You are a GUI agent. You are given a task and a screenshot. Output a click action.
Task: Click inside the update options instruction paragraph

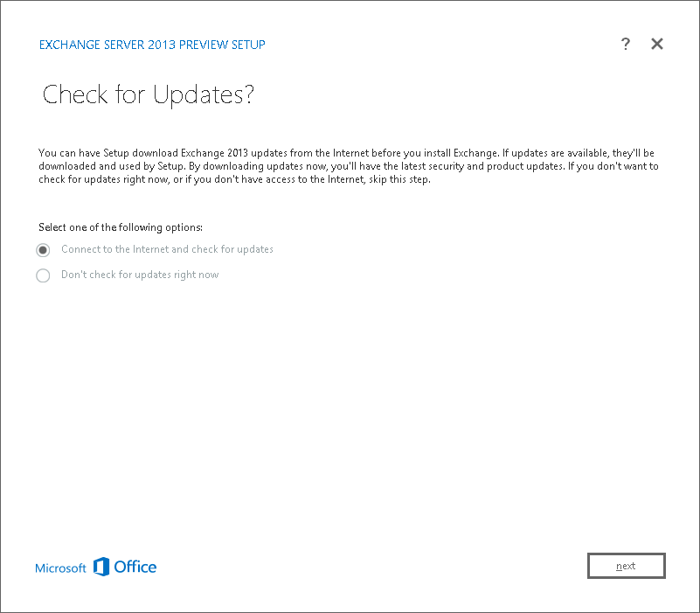click(x=350, y=165)
